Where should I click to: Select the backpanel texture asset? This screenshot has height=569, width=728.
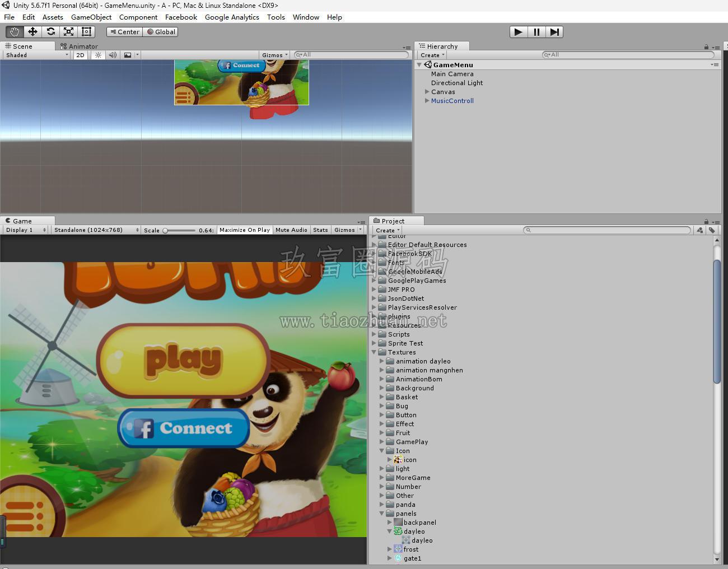tap(420, 523)
